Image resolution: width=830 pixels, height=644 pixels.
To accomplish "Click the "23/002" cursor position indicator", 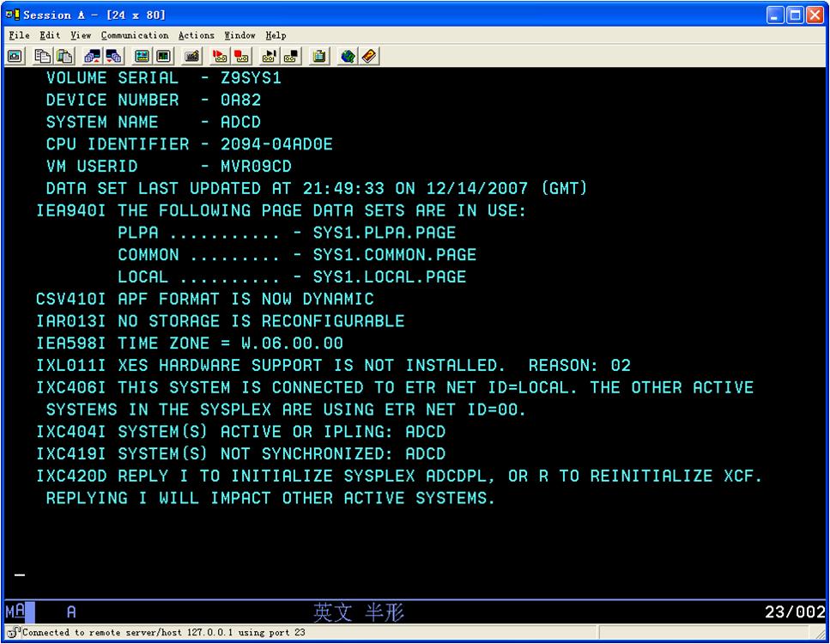I will [795, 612].
